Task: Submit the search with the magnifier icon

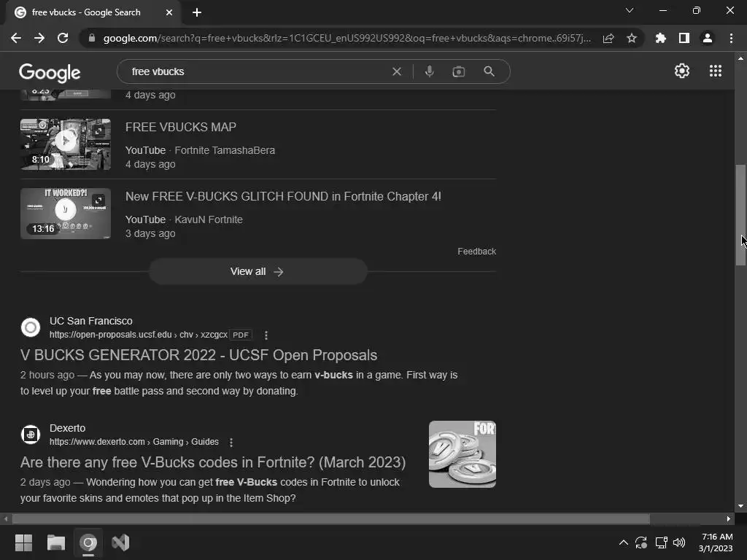Action: [489, 71]
